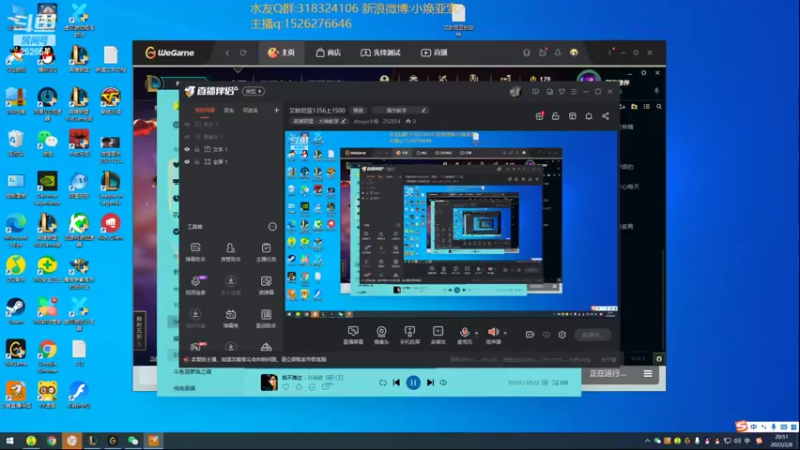The width and height of the screenshot is (800, 450).
Task: Mute the 扬声器 speaker
Action: tap(493, 335)
